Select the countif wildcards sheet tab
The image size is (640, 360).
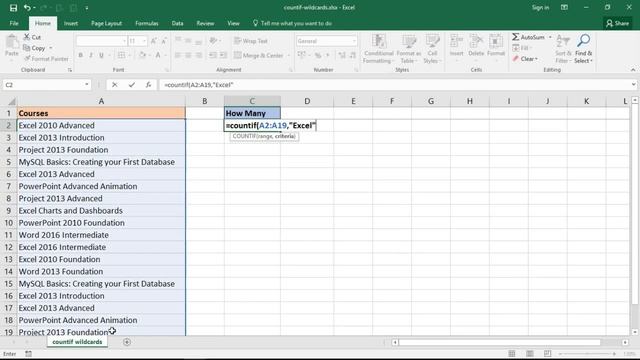[77, 342]
